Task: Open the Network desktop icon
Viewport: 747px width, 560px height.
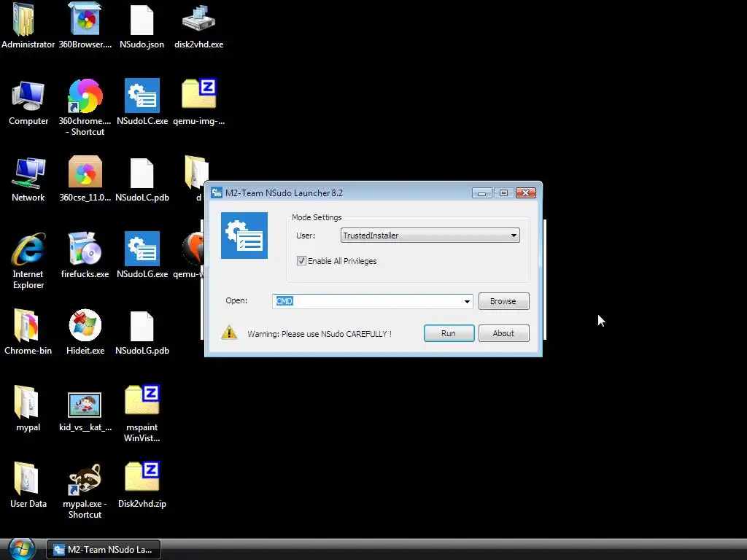Action: [28, 173]
